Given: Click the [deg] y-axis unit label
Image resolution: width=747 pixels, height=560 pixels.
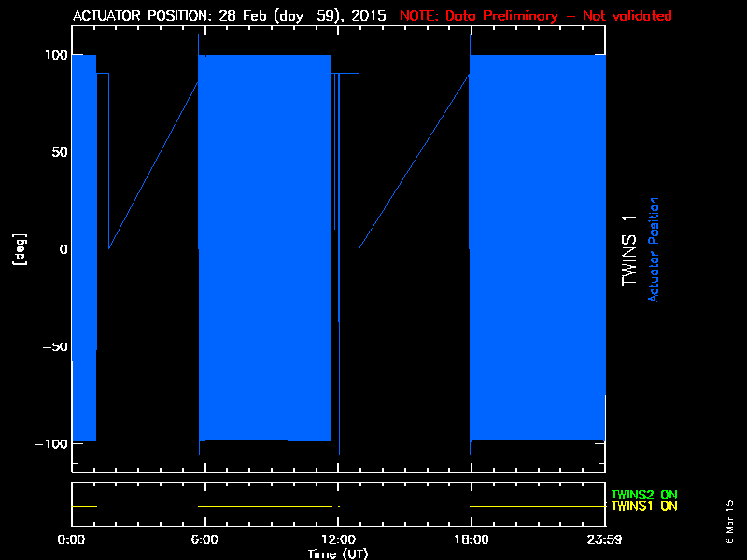Looking at the screenshot, I should (18, 249).
